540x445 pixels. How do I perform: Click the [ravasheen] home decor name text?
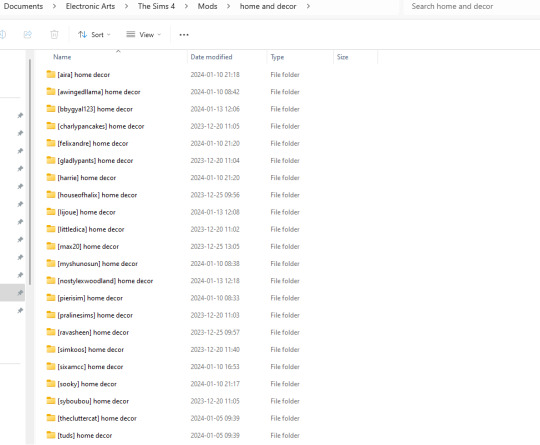click(x=93, y=333)
